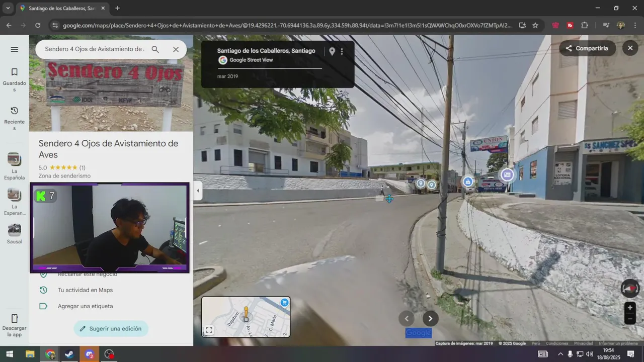Open Sausal recent place

pos(14,234)
